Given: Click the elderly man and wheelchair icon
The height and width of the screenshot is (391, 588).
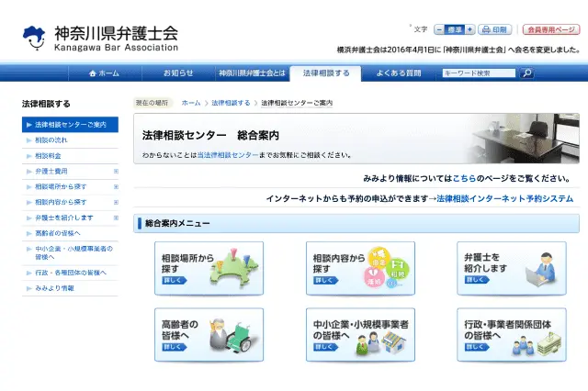Looking at the screenshot, I should [234, 335].
